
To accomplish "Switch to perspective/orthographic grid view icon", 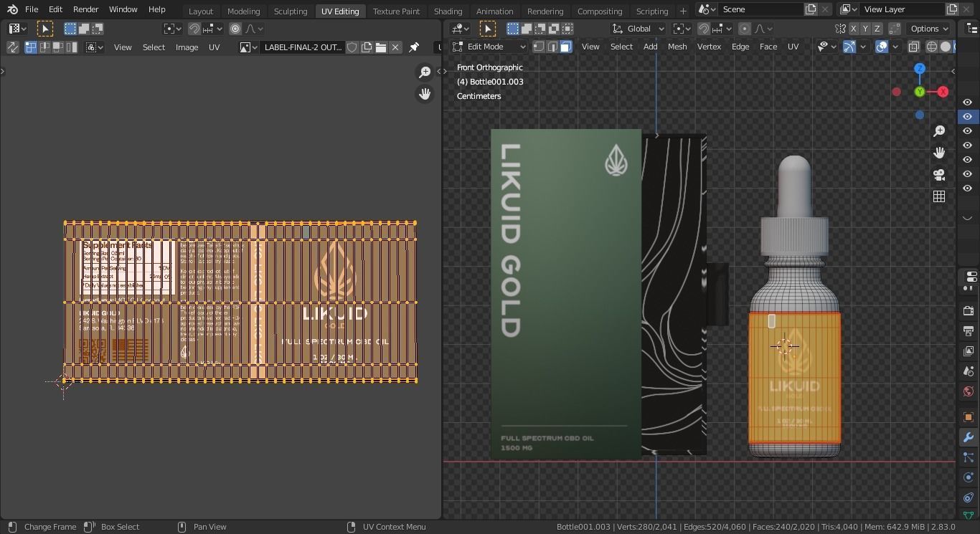I will coord(939,196).
